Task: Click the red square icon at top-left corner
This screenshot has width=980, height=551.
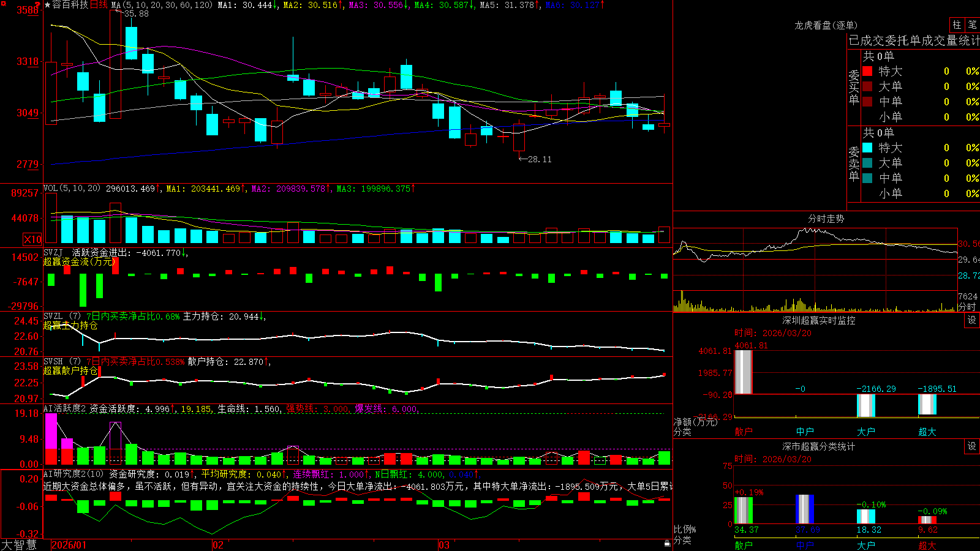Action: [x=4, y=4]
